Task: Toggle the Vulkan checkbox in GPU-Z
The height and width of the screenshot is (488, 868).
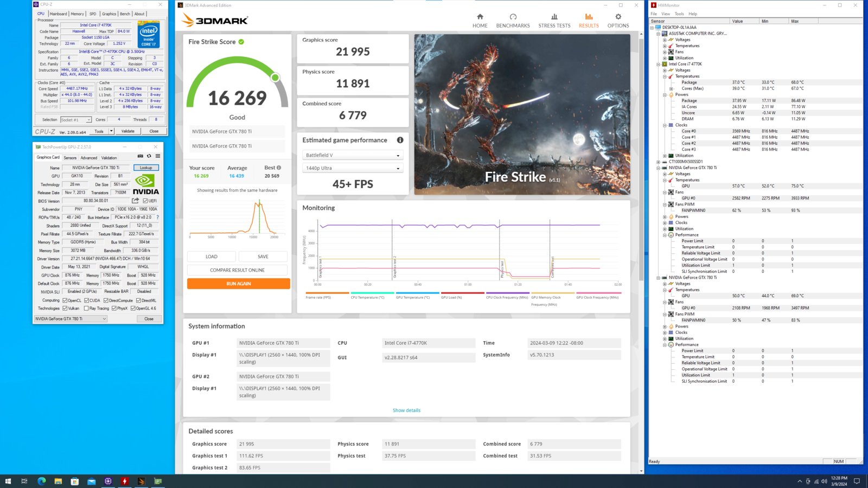Action: click(65, 308)
